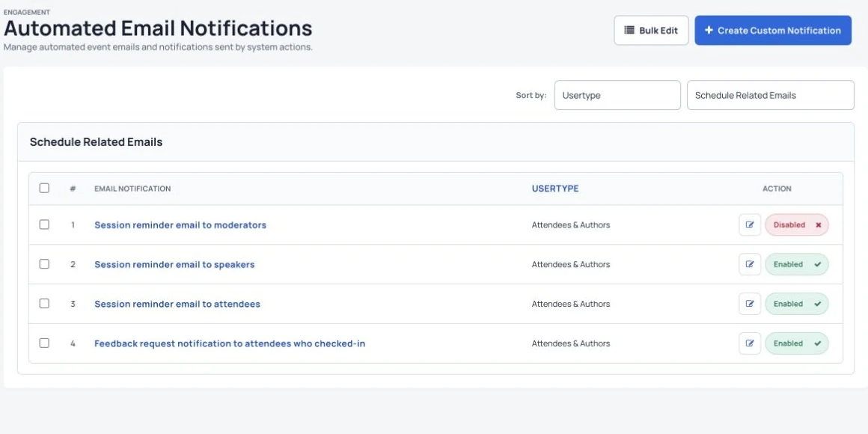Click Attendees & Authors in moderators row

pyautogui.click(x=571, y=224)
